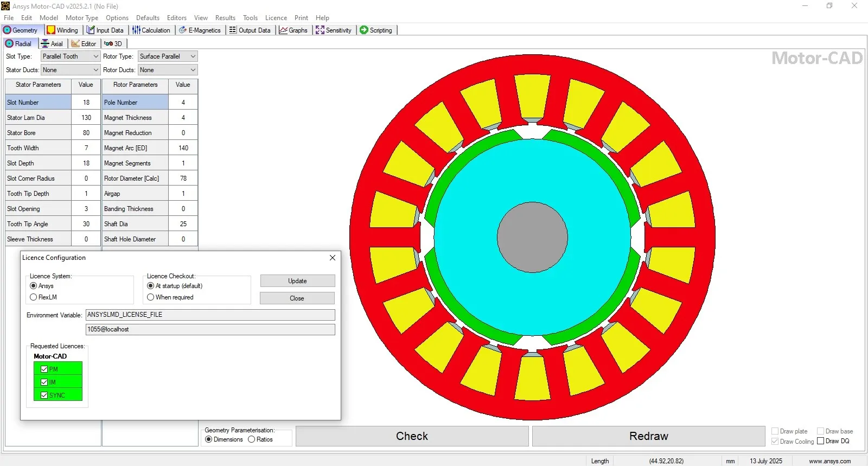The height and width of the screenshot is (466, 868).
Task: Open the Slot Type dropdown
Action: [x=71, y=56]
